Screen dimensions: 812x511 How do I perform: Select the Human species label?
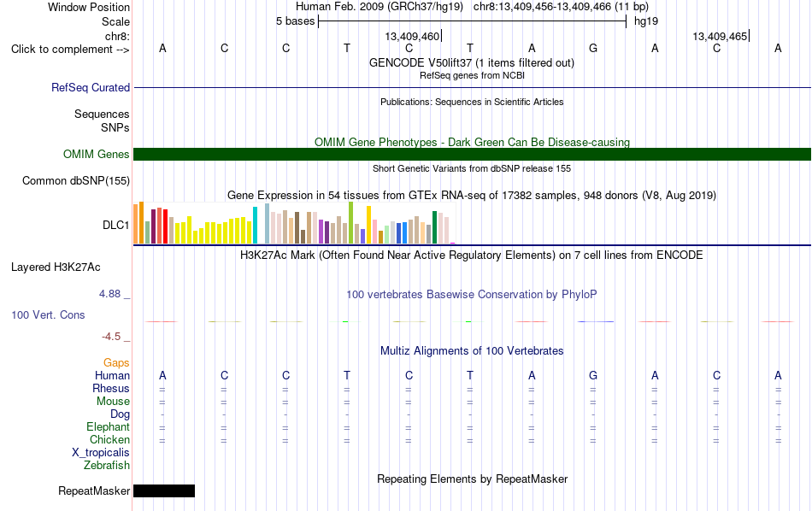pyautogui.click(x=112, y=375)
